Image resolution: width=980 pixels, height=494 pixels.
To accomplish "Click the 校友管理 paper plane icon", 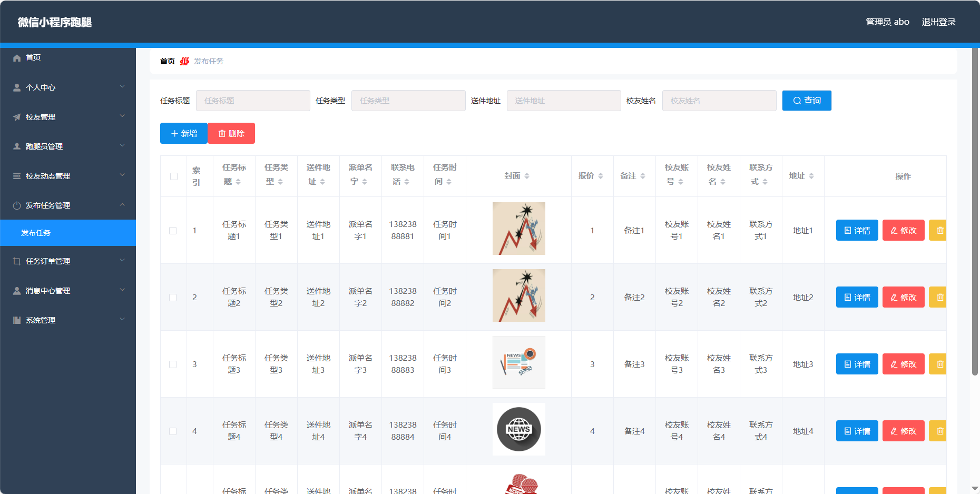I will point(17,117).
